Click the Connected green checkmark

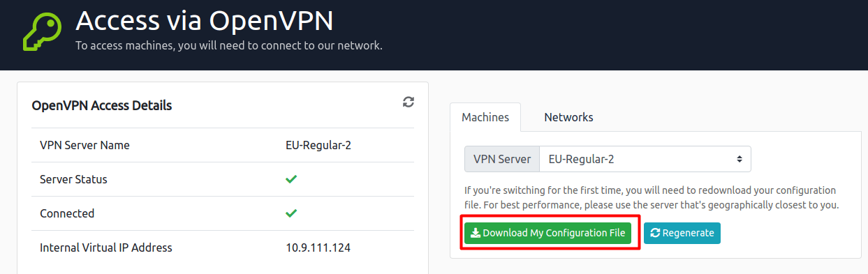[291, 213]
